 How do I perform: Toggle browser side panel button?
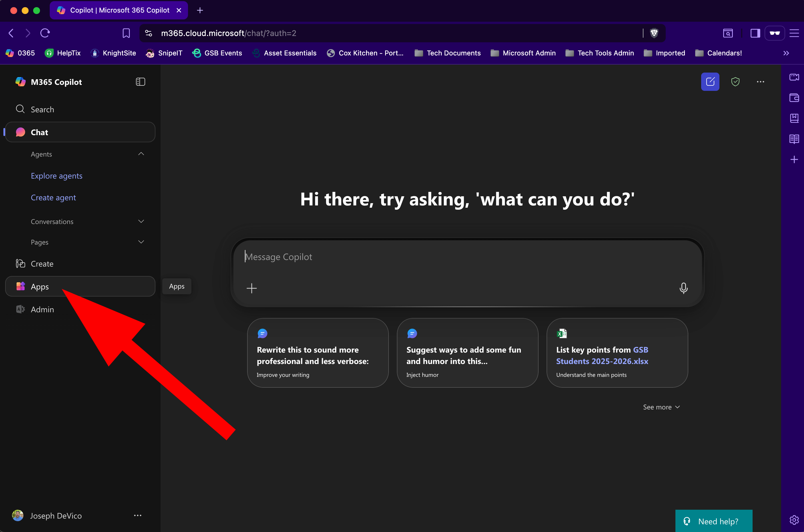point(755,33)
